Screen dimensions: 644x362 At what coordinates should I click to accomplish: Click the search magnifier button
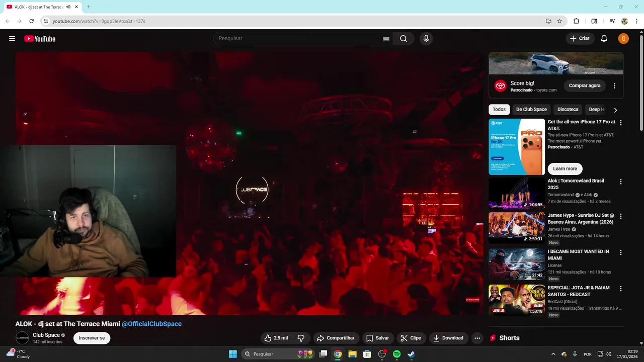pyautogui.click(x=404, y=39)
